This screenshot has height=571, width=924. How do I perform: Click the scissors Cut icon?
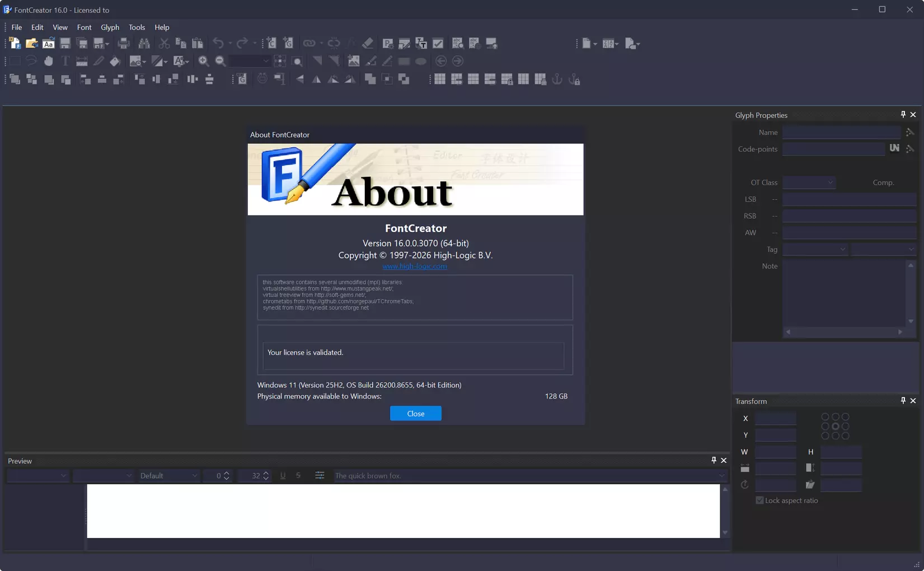(x=164, y=43)
